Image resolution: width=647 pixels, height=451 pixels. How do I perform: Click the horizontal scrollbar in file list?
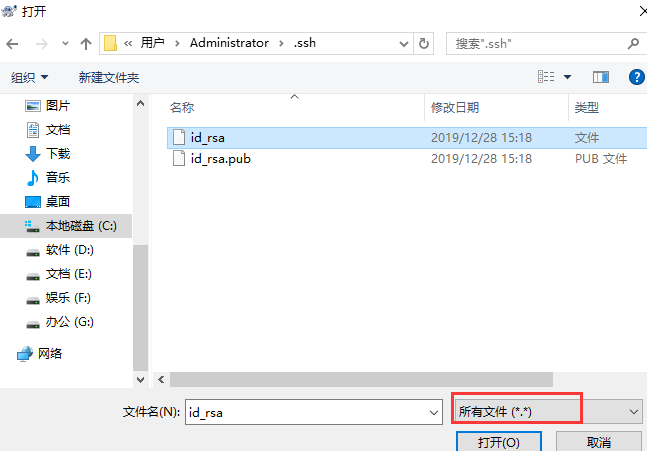click(361, 379)
